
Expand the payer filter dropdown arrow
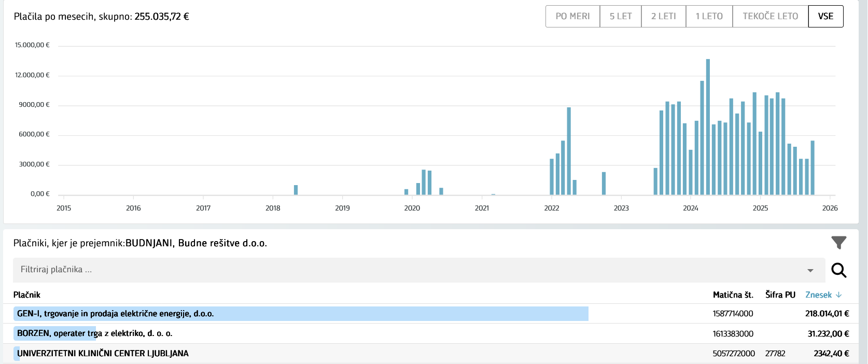[x=810, y=271]
